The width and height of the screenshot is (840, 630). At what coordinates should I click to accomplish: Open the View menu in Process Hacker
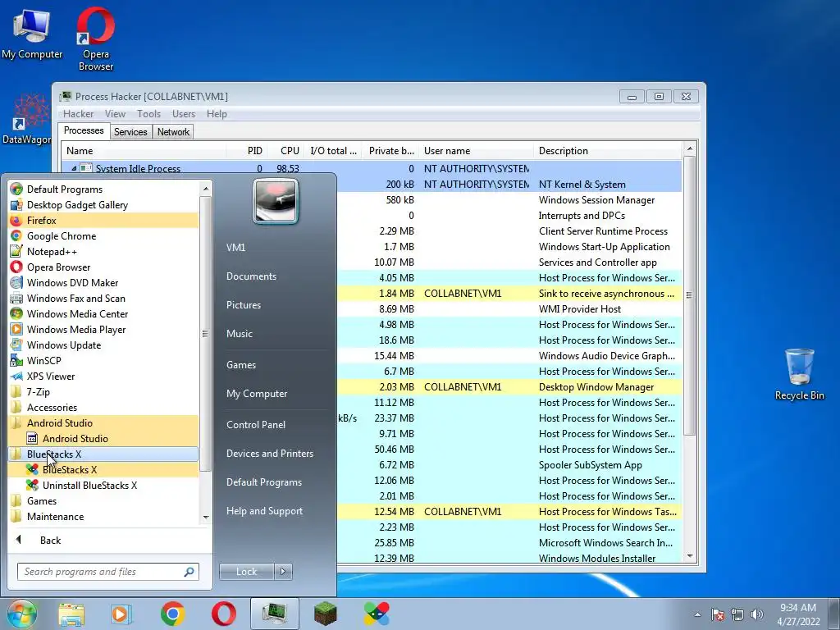click(x=115, y=113)
